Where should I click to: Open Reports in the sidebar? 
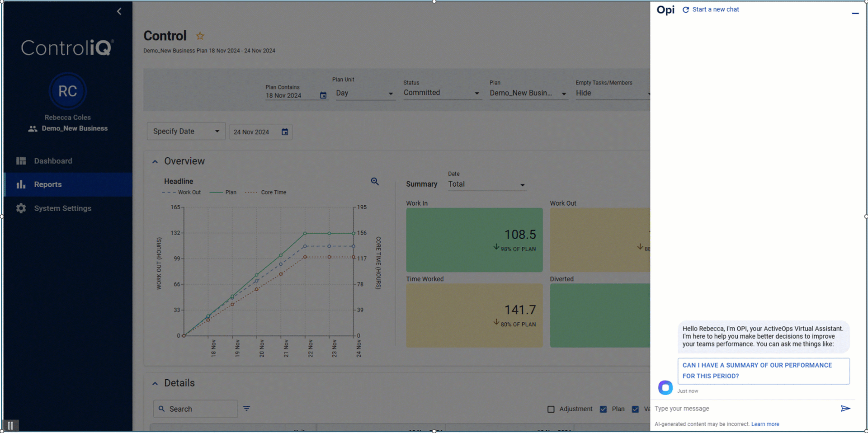click(x=68, y=184)
